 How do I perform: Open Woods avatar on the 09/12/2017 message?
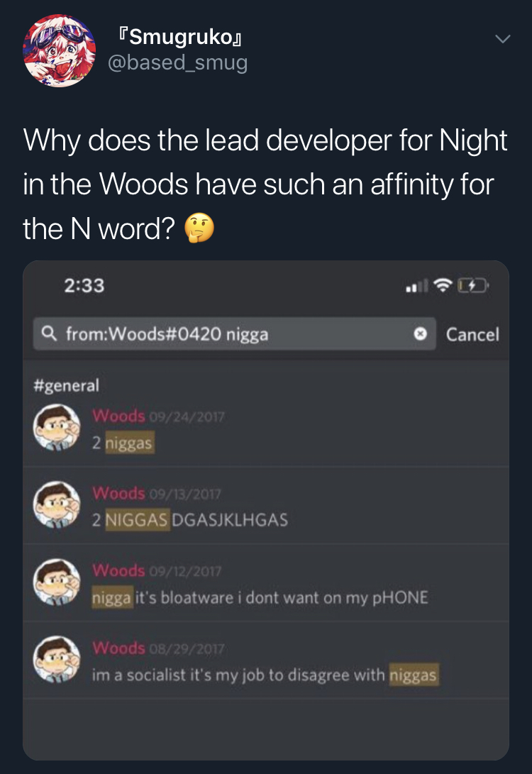57,582
